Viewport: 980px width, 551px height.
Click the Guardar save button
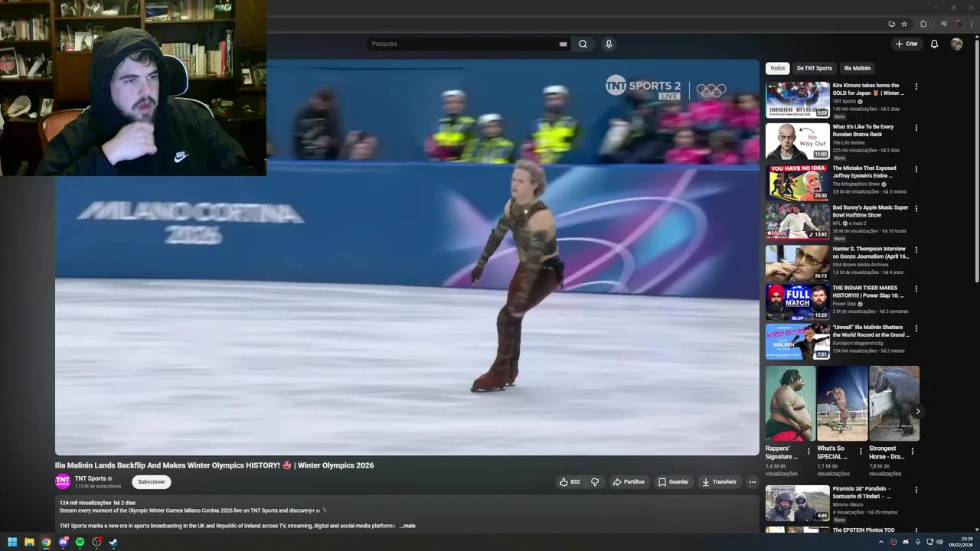coord(674,482)
